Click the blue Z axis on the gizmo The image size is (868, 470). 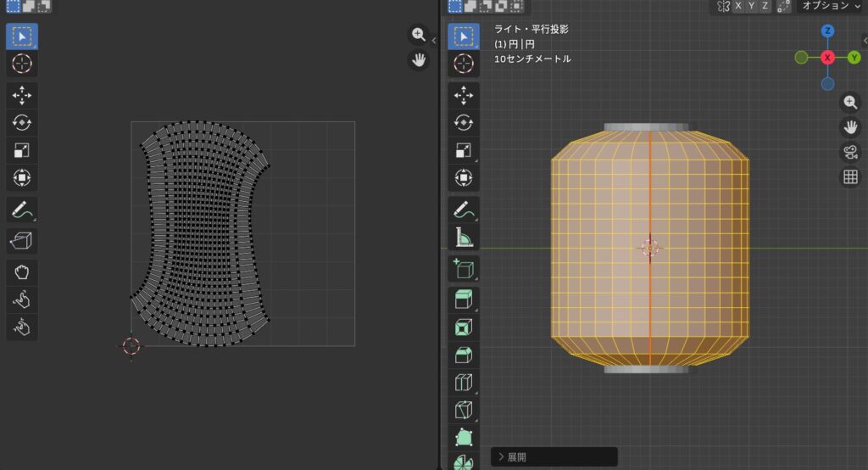coord(827,31)
